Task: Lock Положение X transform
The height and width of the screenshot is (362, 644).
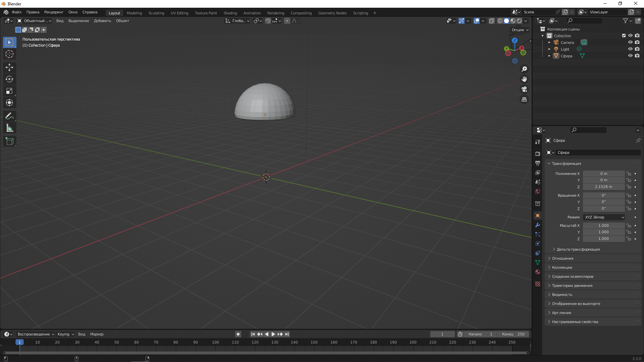Action: 629,174
